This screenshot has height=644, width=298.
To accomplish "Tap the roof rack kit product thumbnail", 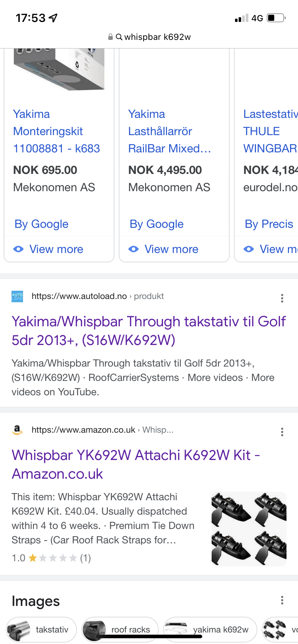I will [249, 529].
